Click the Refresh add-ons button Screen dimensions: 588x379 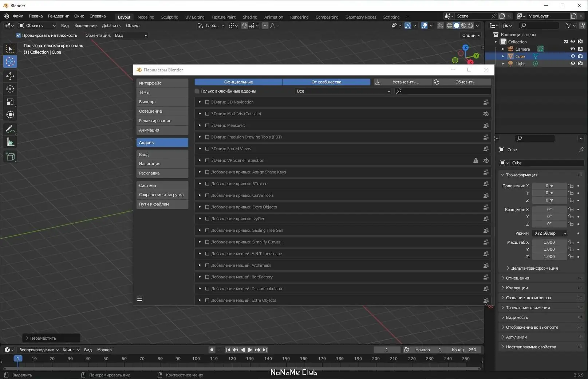(x=462, y=82)
